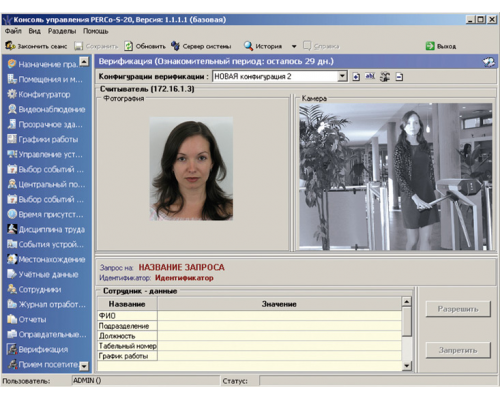Click the sidebar's scroll down arrow
Screen dimensions: 500x400
84,366
